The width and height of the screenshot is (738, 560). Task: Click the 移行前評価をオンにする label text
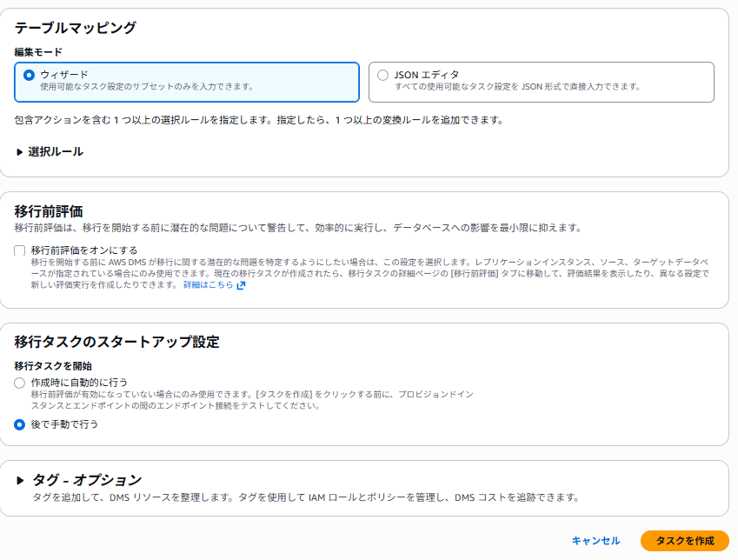(x=84, y=250)
